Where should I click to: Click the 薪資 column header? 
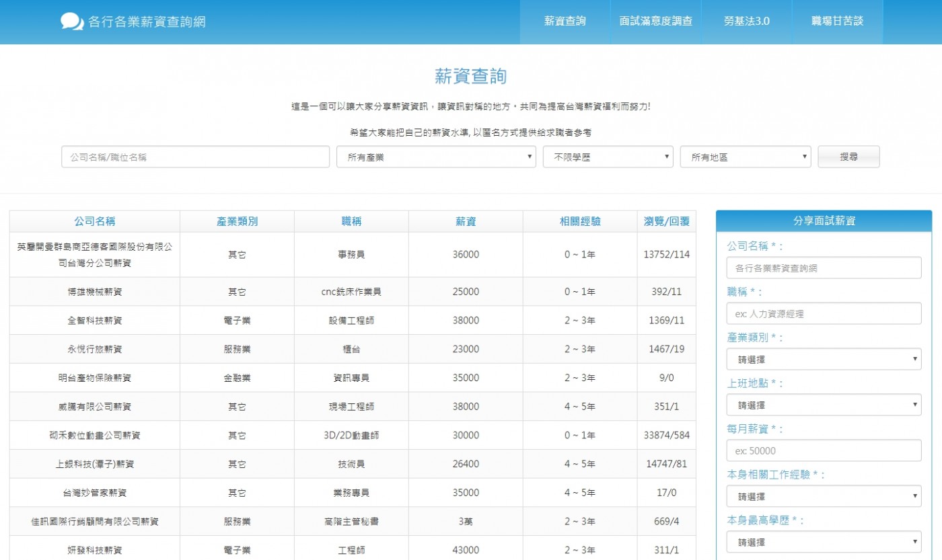tap(466, 221)
